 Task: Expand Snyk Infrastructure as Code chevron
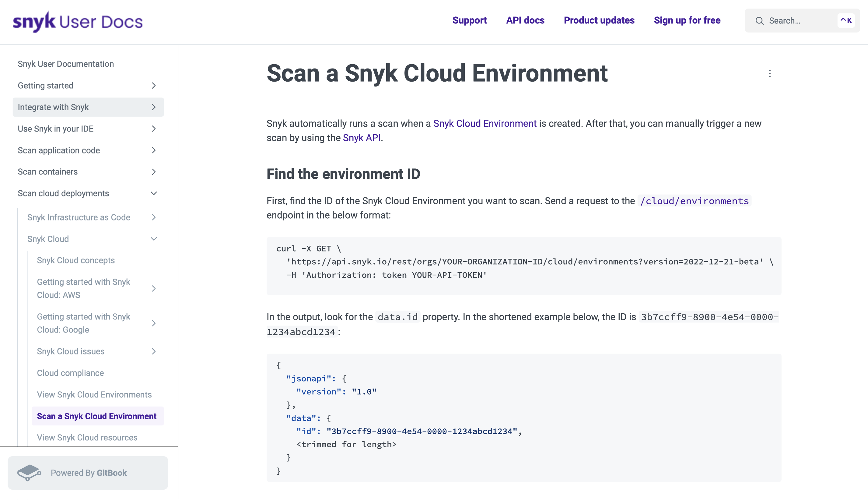click(x=153, y=217)
